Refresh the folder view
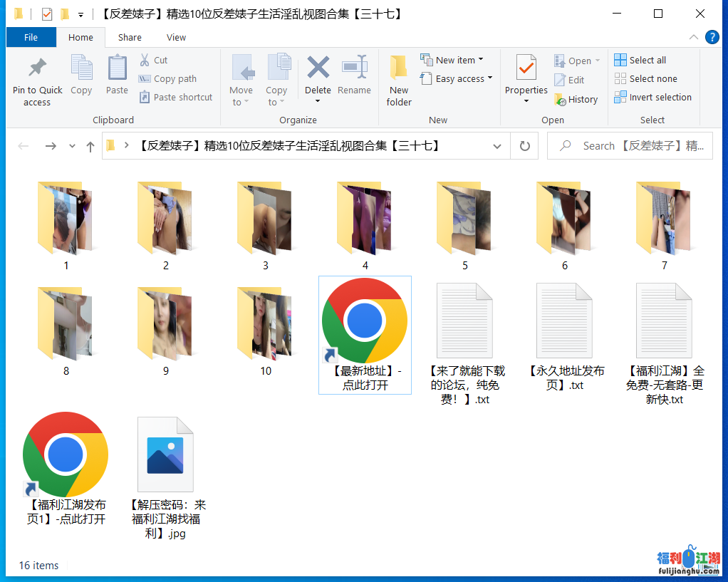This screenshot has height=582, width=728. click(525, 145)
